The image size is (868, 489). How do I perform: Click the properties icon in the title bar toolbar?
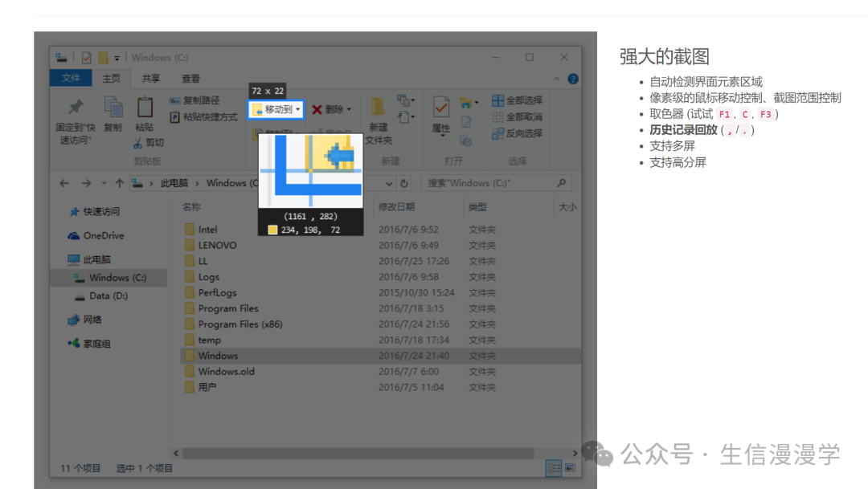click(86, 58)
